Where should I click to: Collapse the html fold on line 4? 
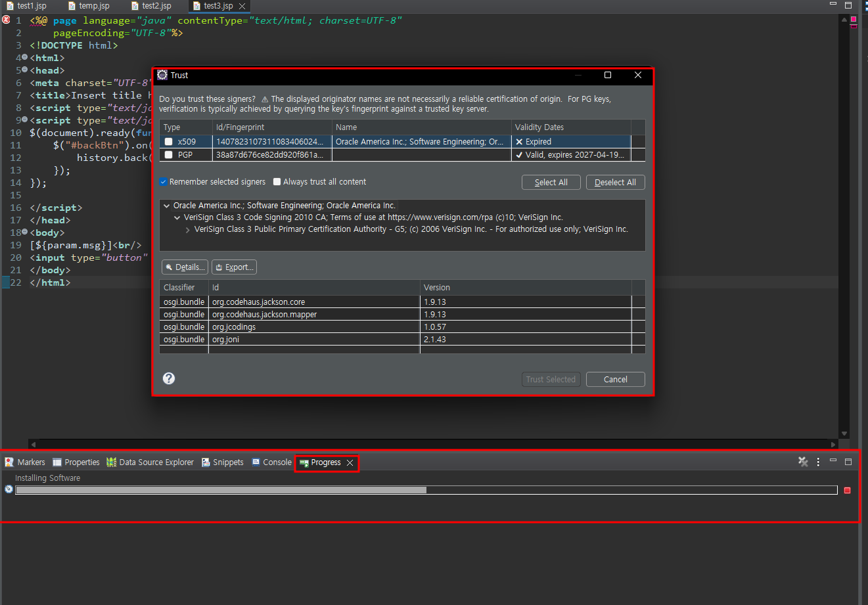click(24, 57)
